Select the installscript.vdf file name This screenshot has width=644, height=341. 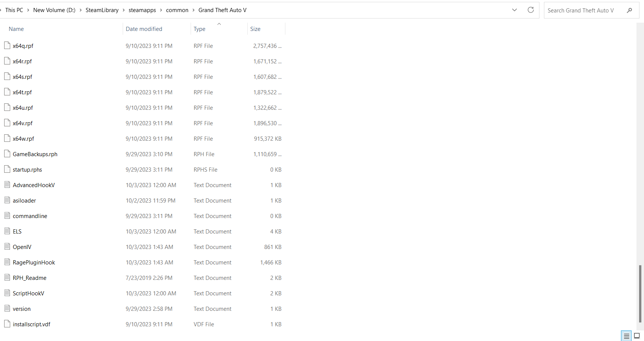click(32, 324)
